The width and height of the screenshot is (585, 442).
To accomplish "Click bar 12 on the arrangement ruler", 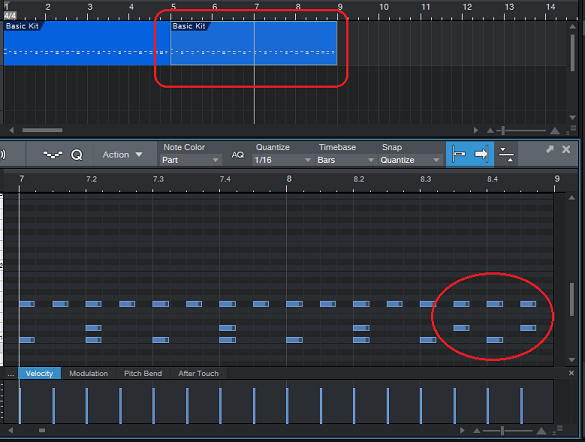I will pos(467,7).
